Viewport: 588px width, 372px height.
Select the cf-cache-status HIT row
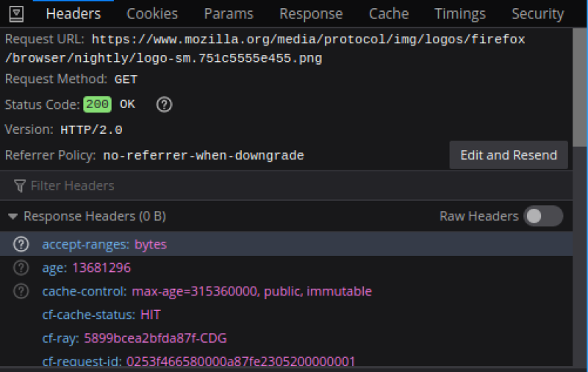pos(286,315)
